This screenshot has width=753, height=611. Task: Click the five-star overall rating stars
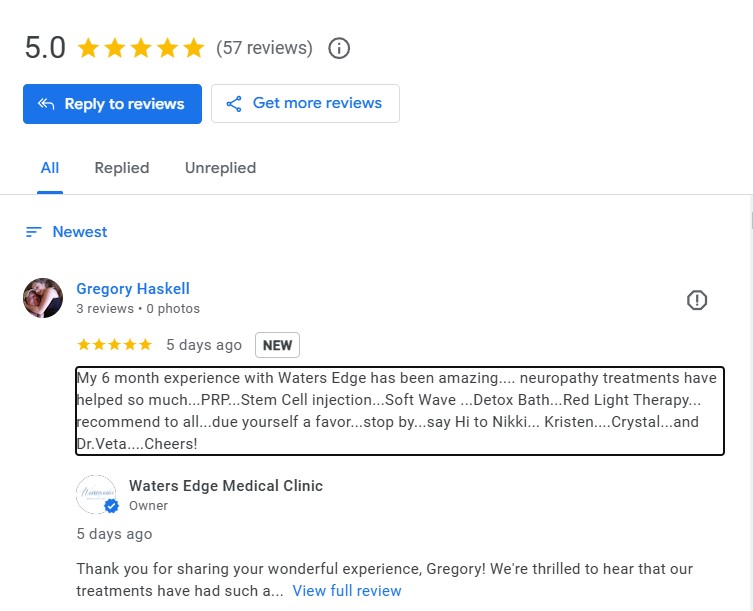(141, 48)
